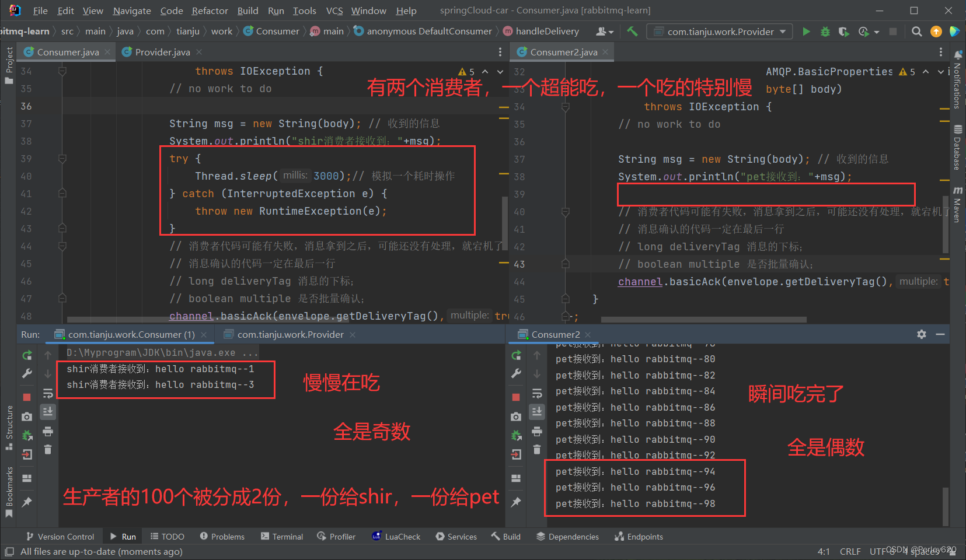The height and width of the screenshot is (560, 966).
Task: Clear left Run console with trash icon
Action: click(48, 449)
